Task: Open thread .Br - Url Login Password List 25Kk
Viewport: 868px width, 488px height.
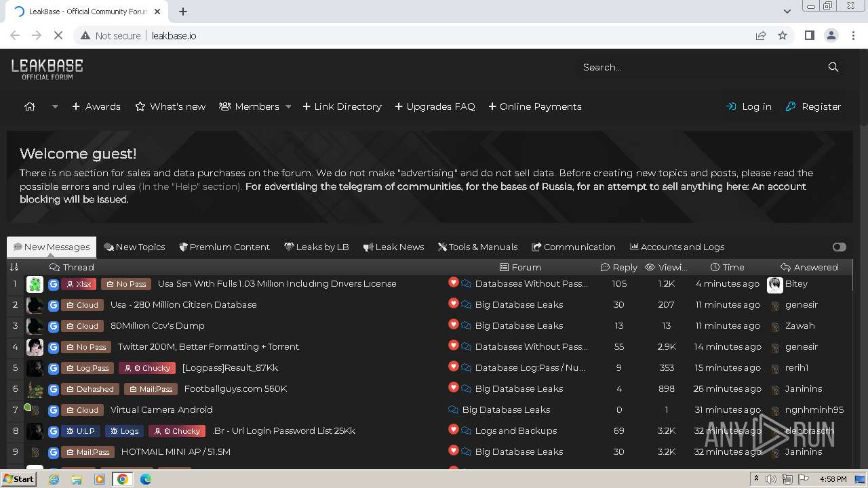Action: click(x=283, y=430)
